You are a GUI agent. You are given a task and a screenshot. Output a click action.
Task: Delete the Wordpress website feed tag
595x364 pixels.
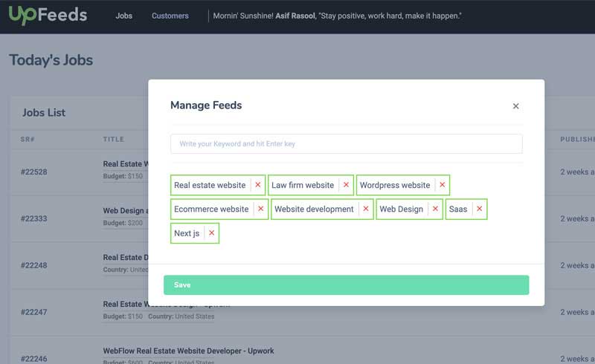tap(443, 185)
